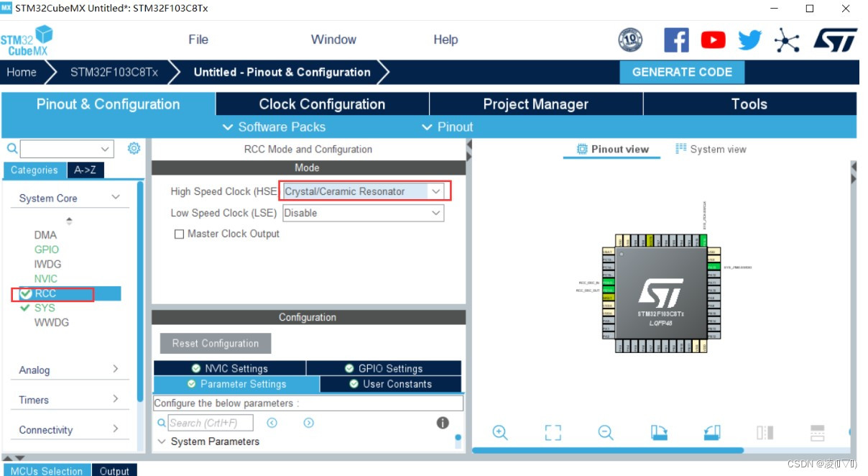Zoom out on the pinout view
868x476 pixels.
pyautogui.click(x=606, y=432)
